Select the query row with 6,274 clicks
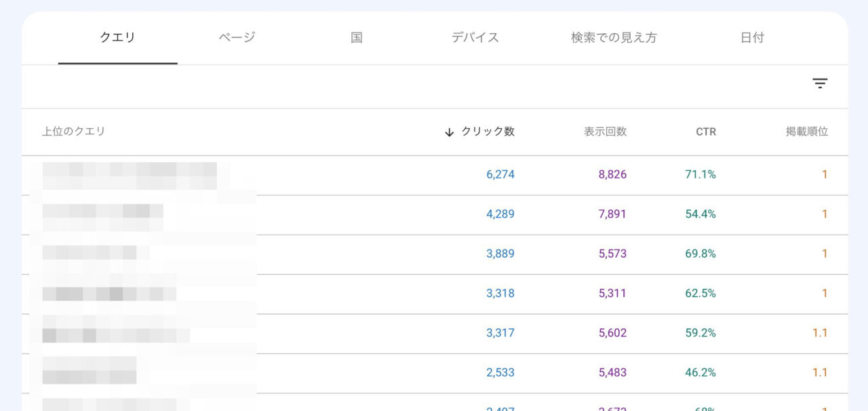 [129, 175]
